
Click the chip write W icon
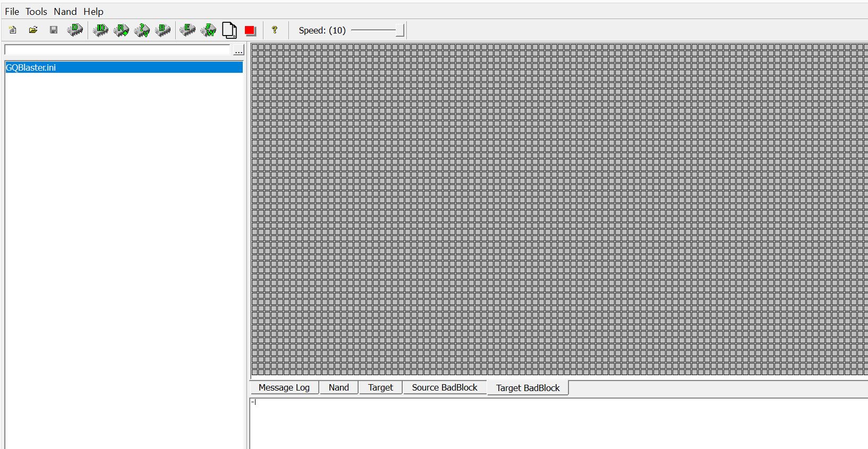(208, 30)
